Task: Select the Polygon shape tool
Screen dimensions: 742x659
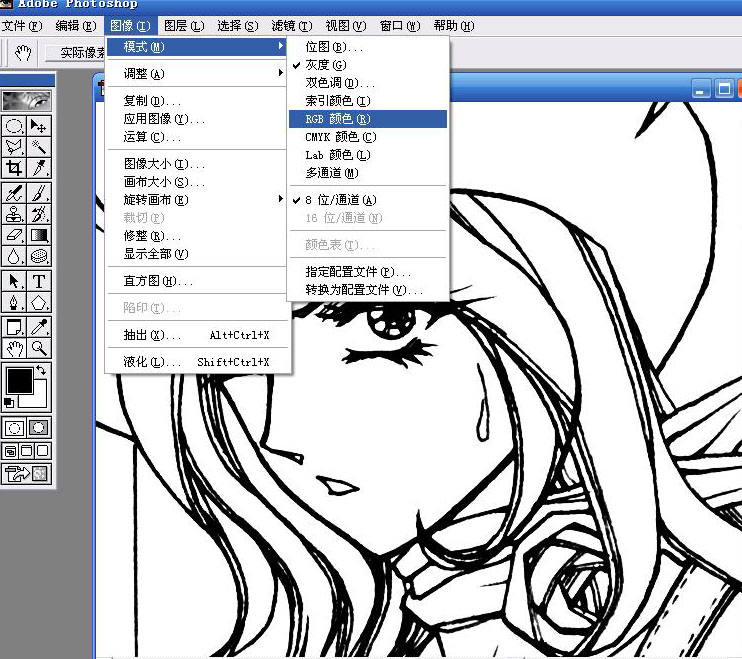Action: (39, 302)
